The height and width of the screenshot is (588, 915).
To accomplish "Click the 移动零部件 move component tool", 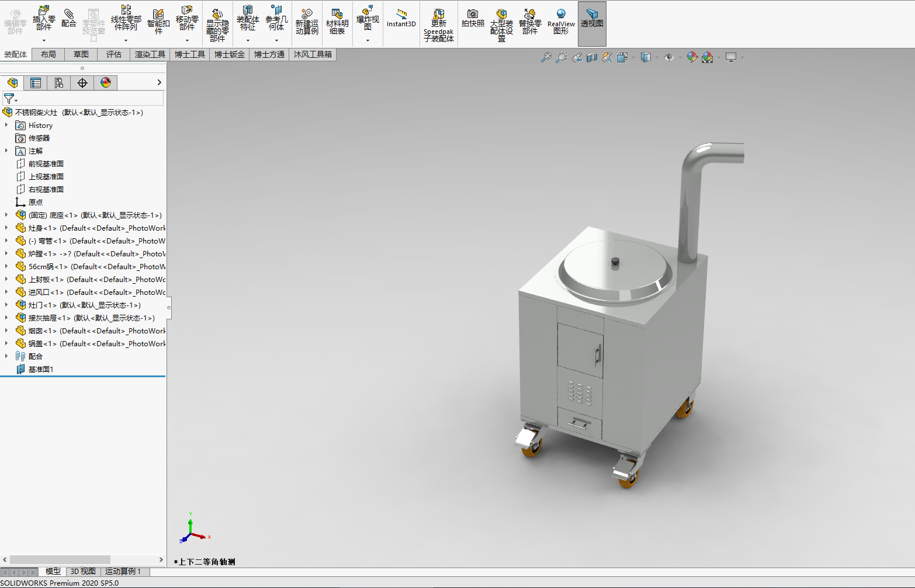I will [x=187, y=18].
